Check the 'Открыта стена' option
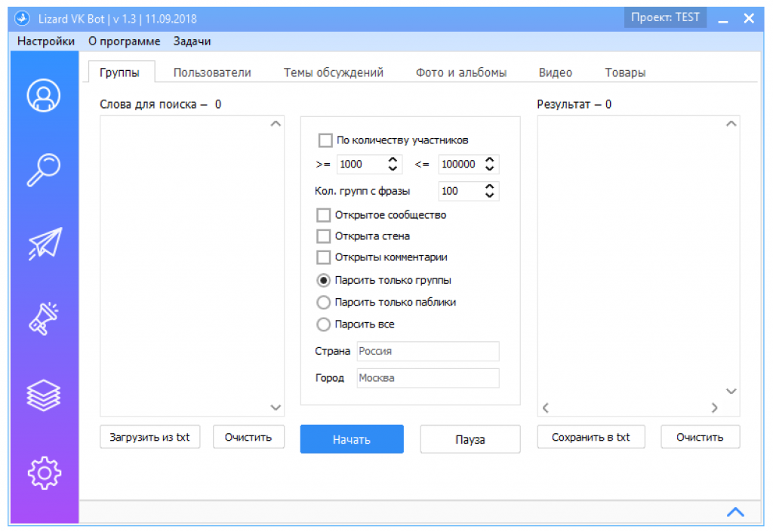Screen dimensions: 773x532 323,236
